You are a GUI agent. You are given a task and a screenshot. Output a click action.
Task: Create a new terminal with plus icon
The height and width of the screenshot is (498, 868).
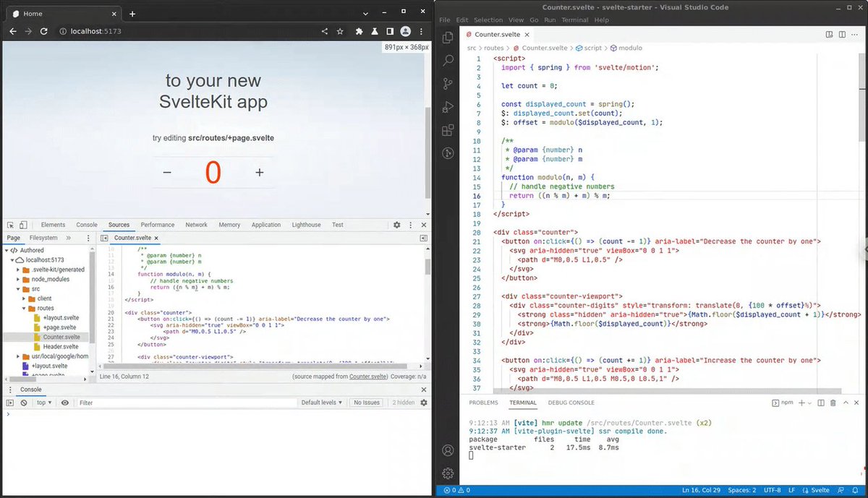click(x=801, y=403)
